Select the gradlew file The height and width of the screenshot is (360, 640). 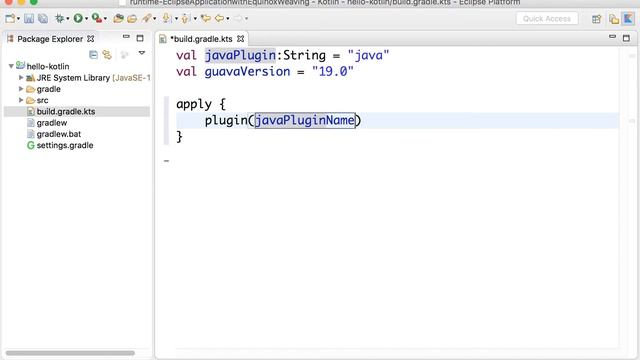click(52, 123)
